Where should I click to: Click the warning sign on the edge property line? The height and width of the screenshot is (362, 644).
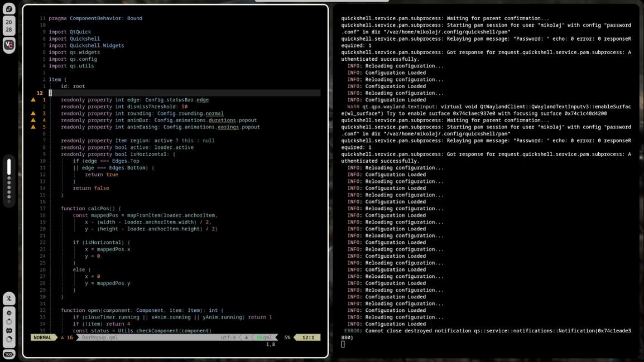click(x=33, y=100)
